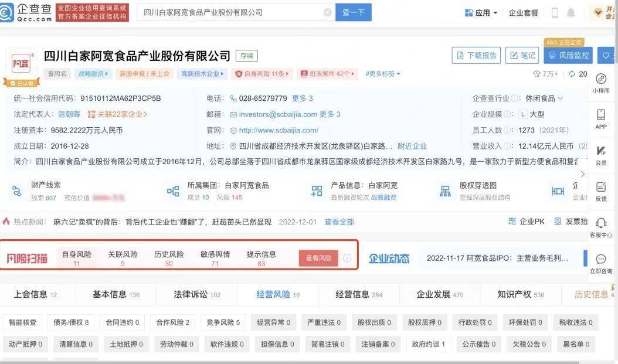
Task: Open the 企业PK comparison
Action: (527, 222)
